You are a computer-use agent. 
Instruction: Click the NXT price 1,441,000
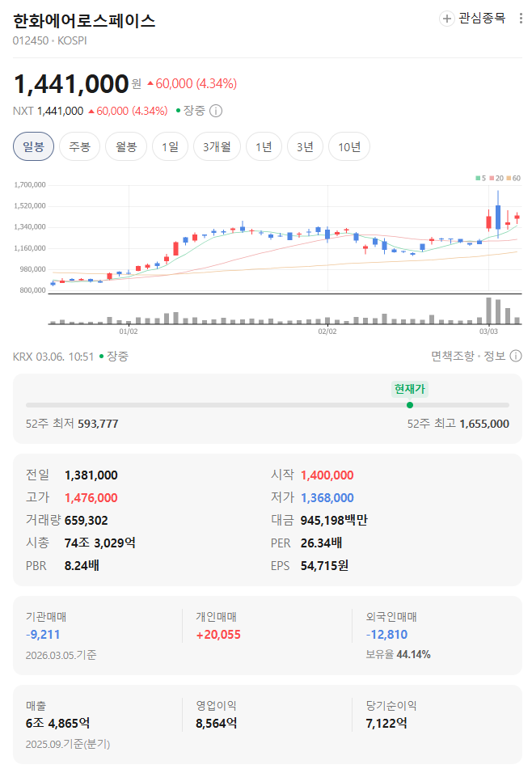point(60,111)
